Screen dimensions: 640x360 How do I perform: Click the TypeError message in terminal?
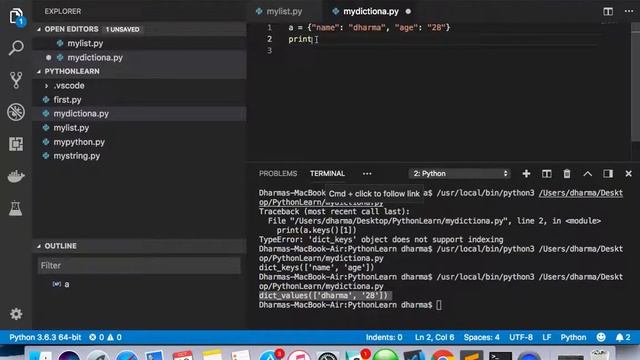(x=381, y=240)
